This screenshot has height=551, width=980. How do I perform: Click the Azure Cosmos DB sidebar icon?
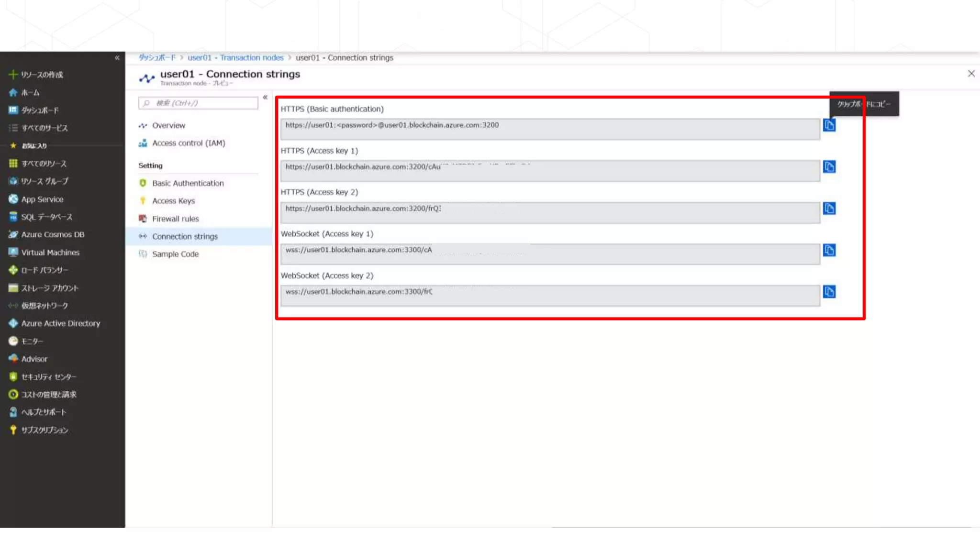[x=13, y=234]
